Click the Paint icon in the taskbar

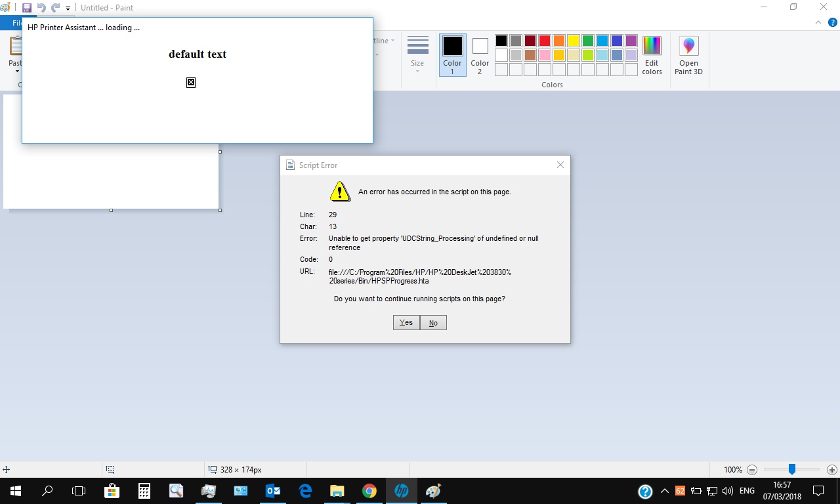click(434, 491)
